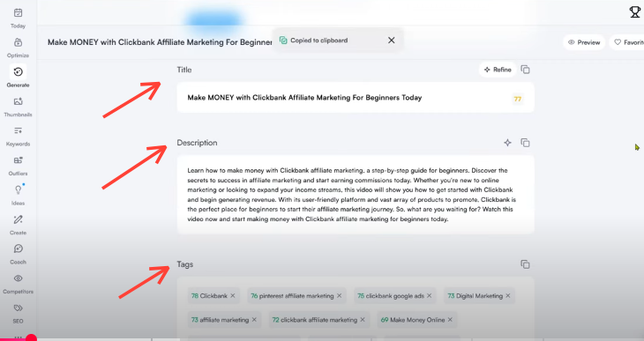Open the Thumbnails tool in sidebar
This screenshot has width=644, height=341.
click(18, 101)
